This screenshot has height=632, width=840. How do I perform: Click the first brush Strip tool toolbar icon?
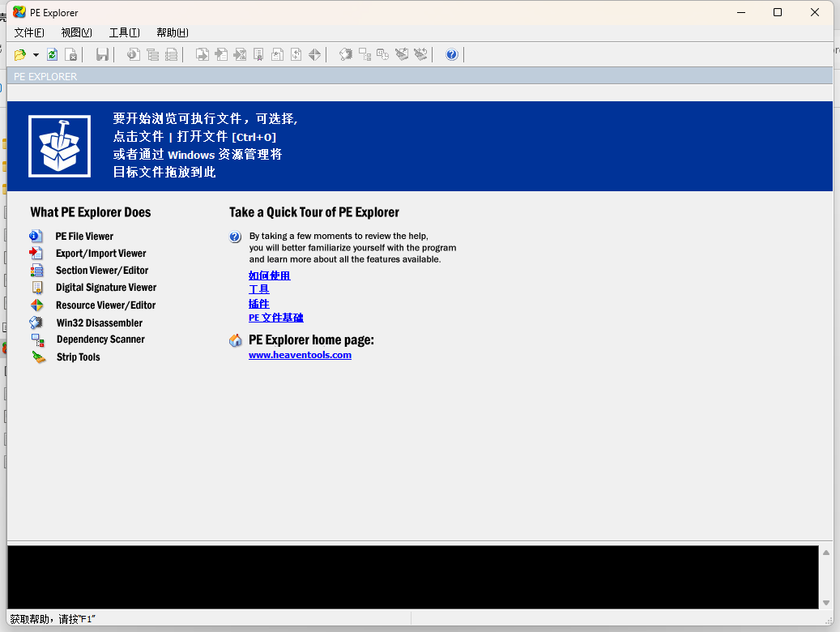pos(402,54)
